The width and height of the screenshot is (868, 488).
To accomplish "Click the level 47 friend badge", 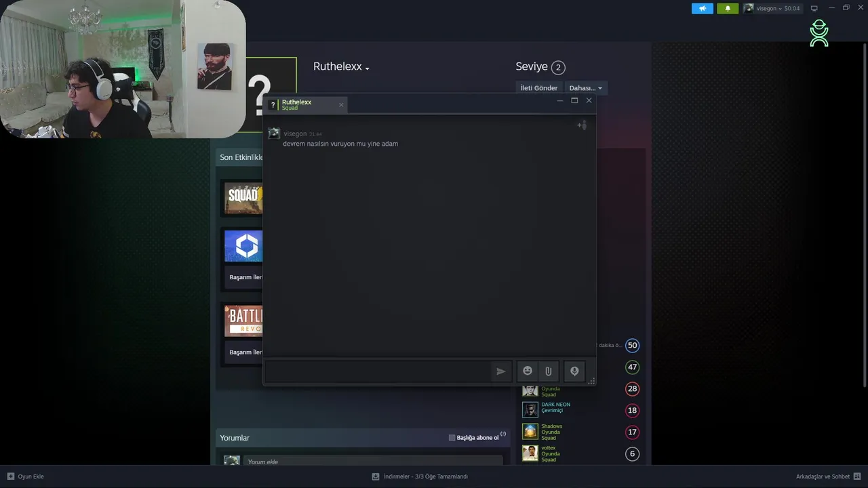I will point(632,367).
